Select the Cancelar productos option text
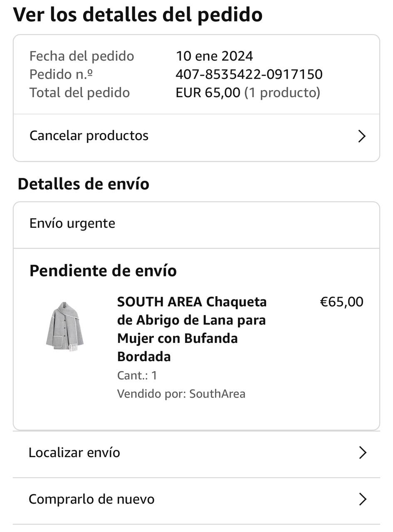The width and height of the screenshot is (393, 532). [x=89, y=135]
